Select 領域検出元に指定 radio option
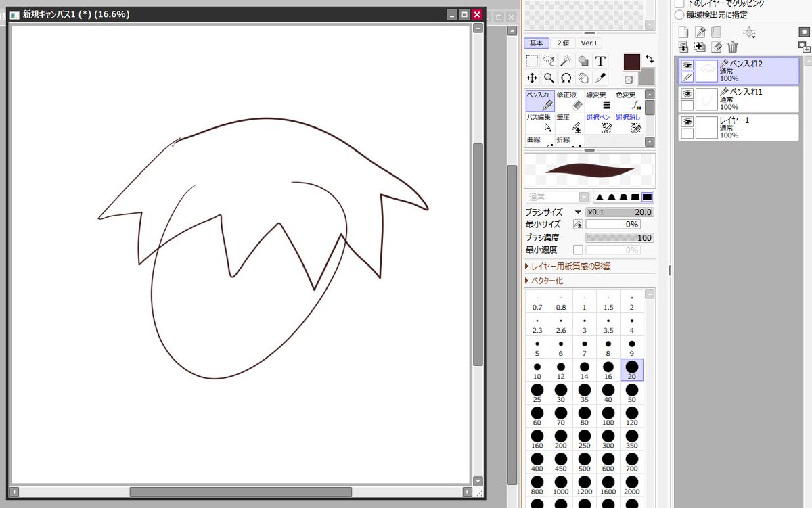 [679, 14]
